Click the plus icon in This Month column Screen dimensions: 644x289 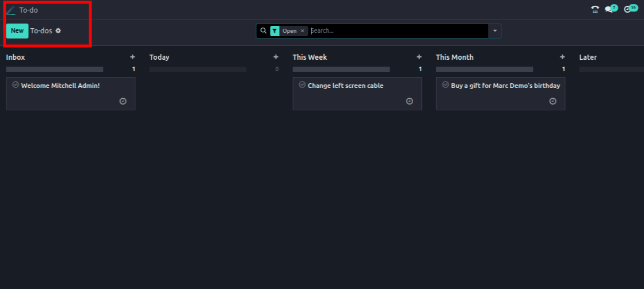[562, 57]
